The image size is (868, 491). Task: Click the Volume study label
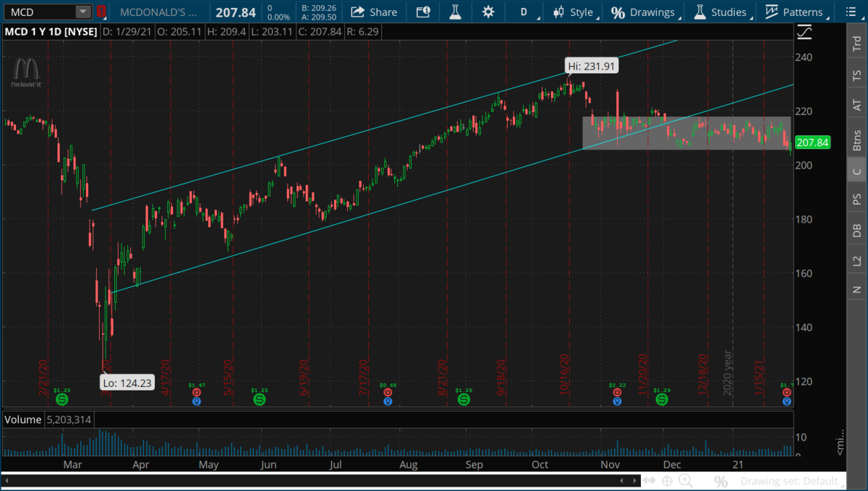point(24,419)
